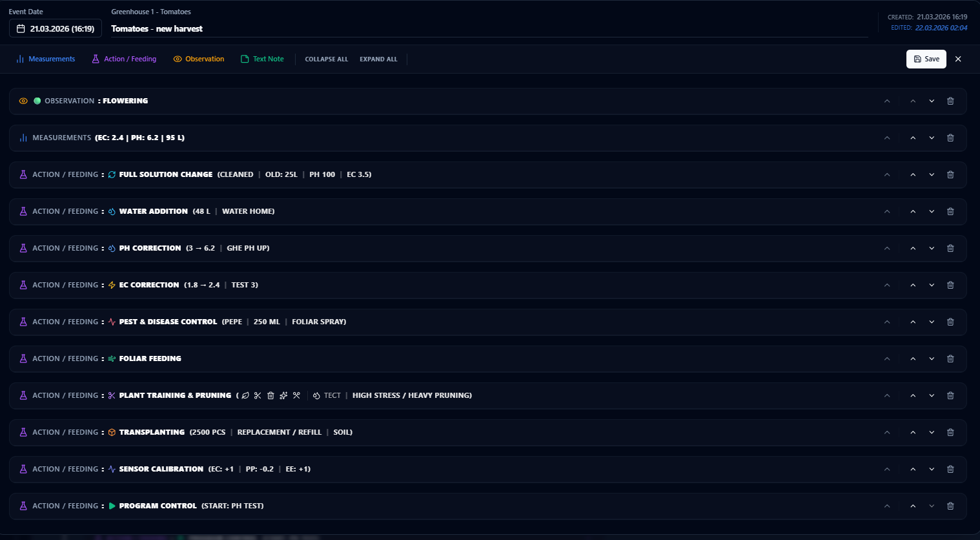Save the event
Viewport: 980px width, 540px height.
926,59
